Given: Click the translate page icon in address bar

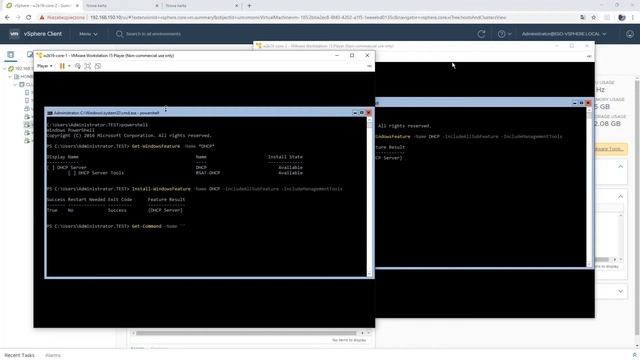Looking at the screenshot, I should tap(582, 18).
